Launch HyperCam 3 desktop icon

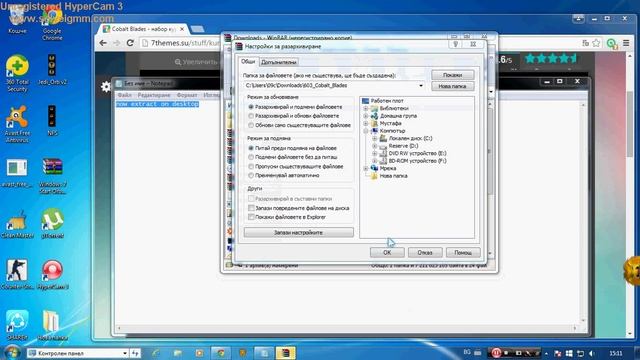click(52, 275)
